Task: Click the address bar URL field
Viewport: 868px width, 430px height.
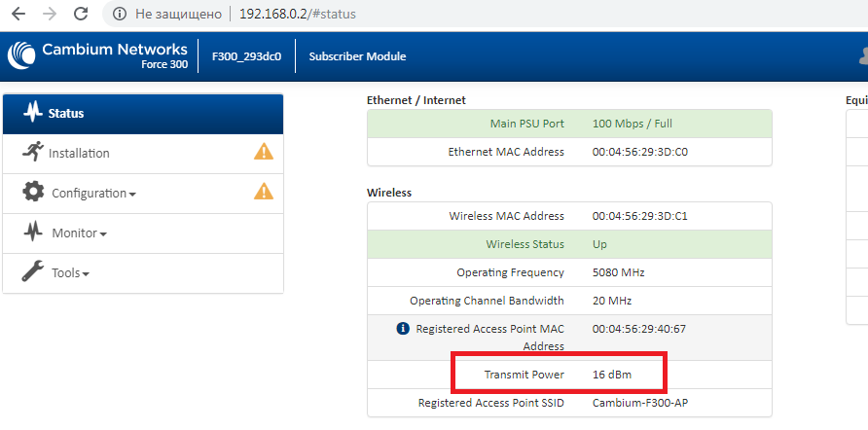Action: click(487, 15)
